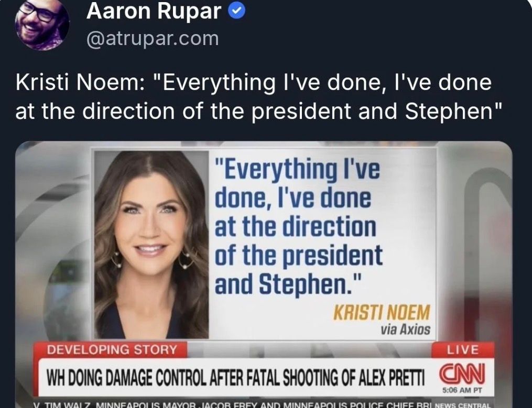Click the DEVELOPING STORY banner
Viewport: 532px width, 408px height.
(112, 349)
